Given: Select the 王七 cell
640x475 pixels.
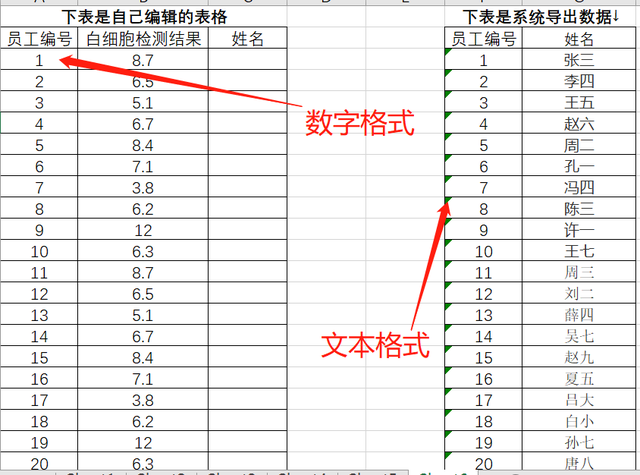Looking at the screenshot, I should coord(579,251).
